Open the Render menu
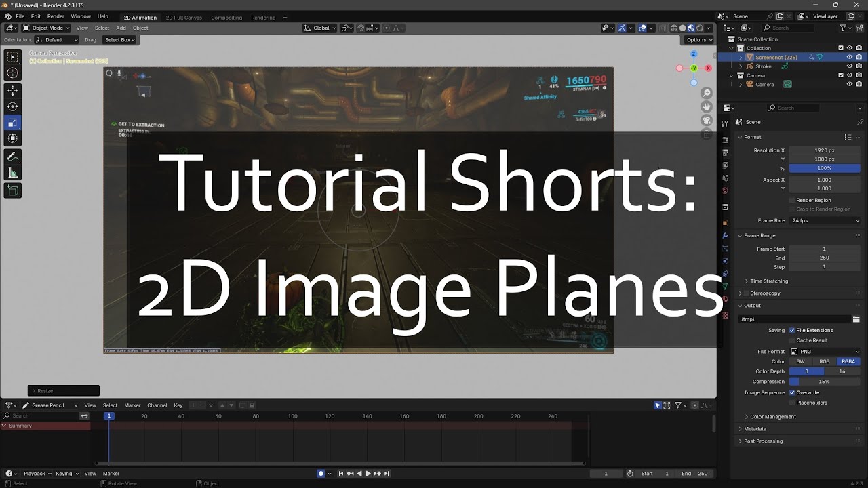 point(56,16)
